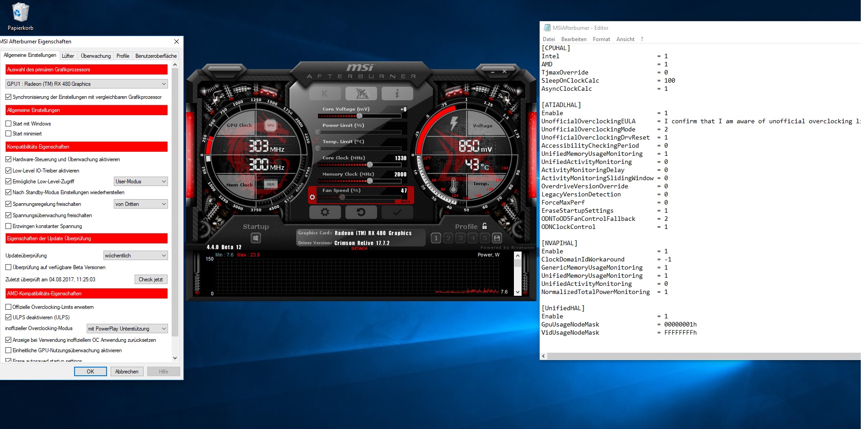Toggle 'Überprüfung auf verfügbare Beta Versionen' checkbox
This screenshot has height=429, width=868.
(8, 267)
